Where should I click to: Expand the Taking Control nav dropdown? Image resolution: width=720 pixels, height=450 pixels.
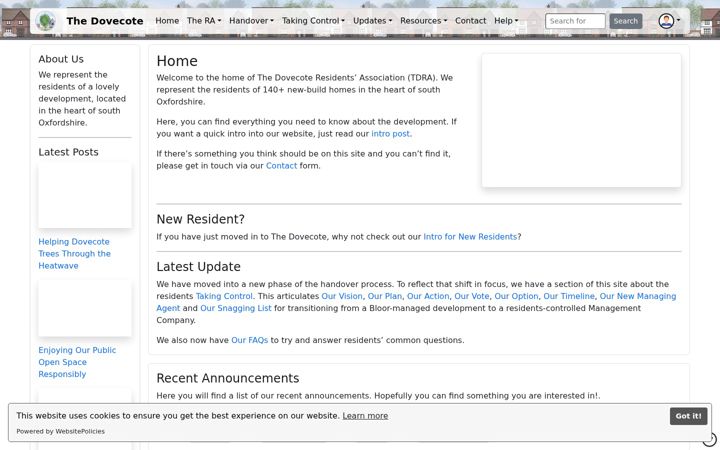(313, 21)
